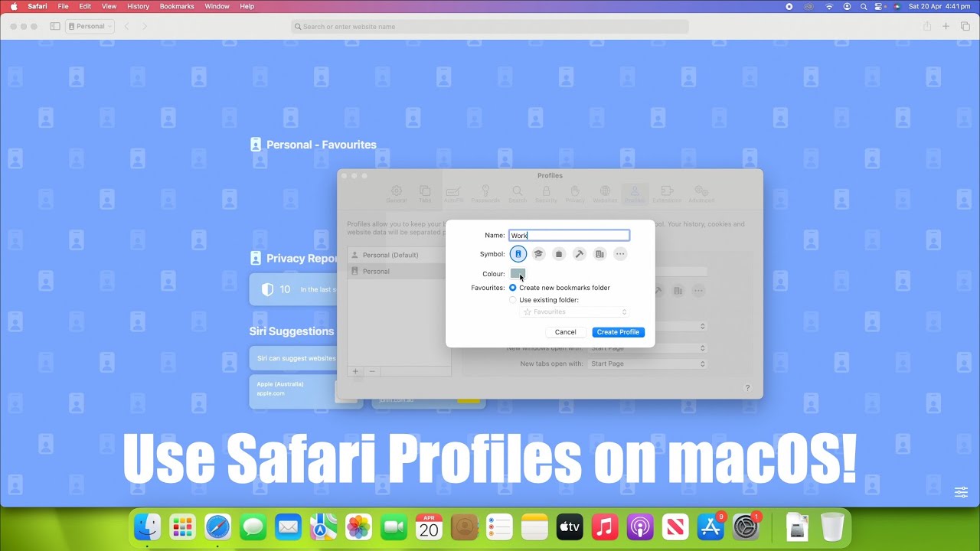Image resolution: width=980 pixels, height=551 pixels.
Task: Open Launchpad from the Dock
Action: click(182, 527)
